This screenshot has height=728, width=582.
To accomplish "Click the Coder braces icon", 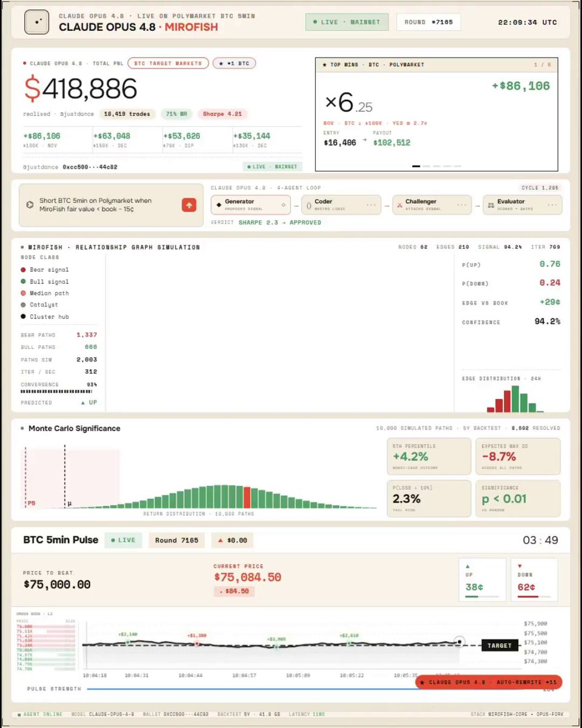I will pyautogui.click(x=309, y=205).
